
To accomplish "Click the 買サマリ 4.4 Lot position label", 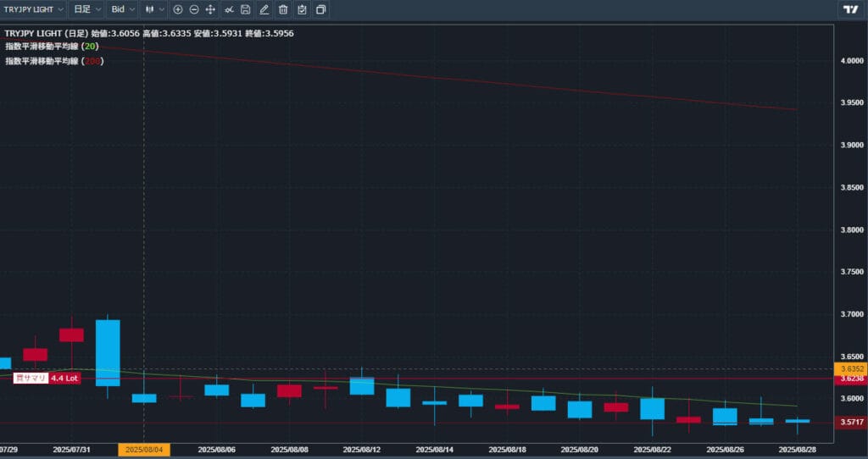I will pyautogui.click(x=47, y=379).
